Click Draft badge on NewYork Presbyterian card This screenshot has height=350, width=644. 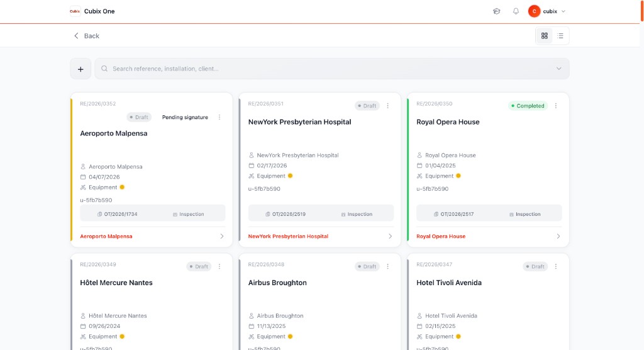(367, 106)
